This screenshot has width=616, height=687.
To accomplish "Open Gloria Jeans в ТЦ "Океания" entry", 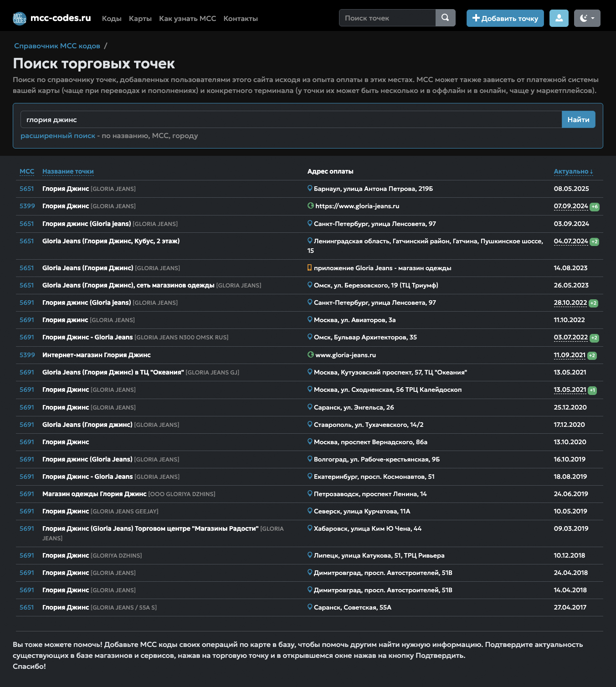I will point(141,372).
